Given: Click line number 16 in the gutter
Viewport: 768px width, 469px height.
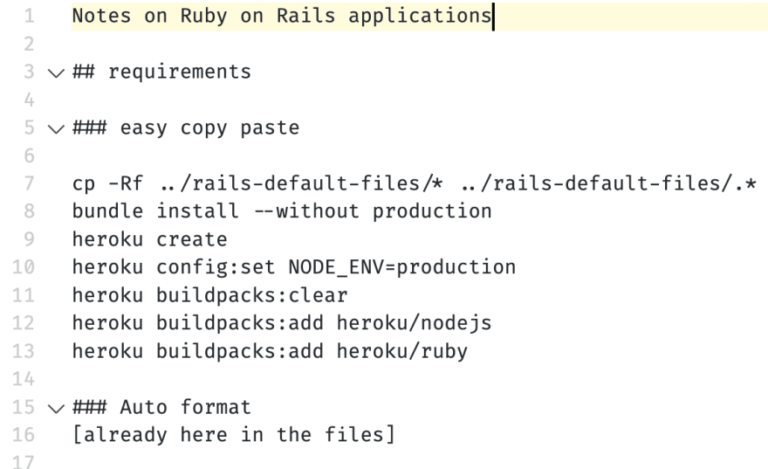Looking at the screenshot, I should (24, 435).
